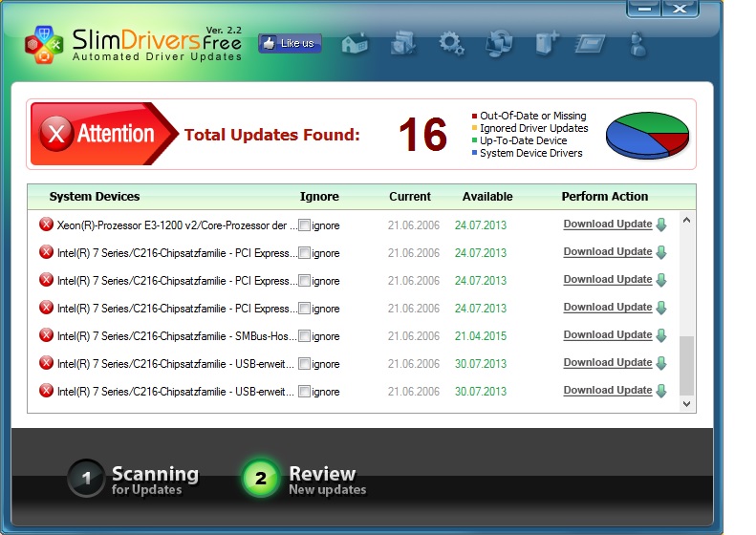The height and width of the screenshot is (535, 756).
Task: Go to step 1 Scanning for Updates
Action: click(134, 479)
